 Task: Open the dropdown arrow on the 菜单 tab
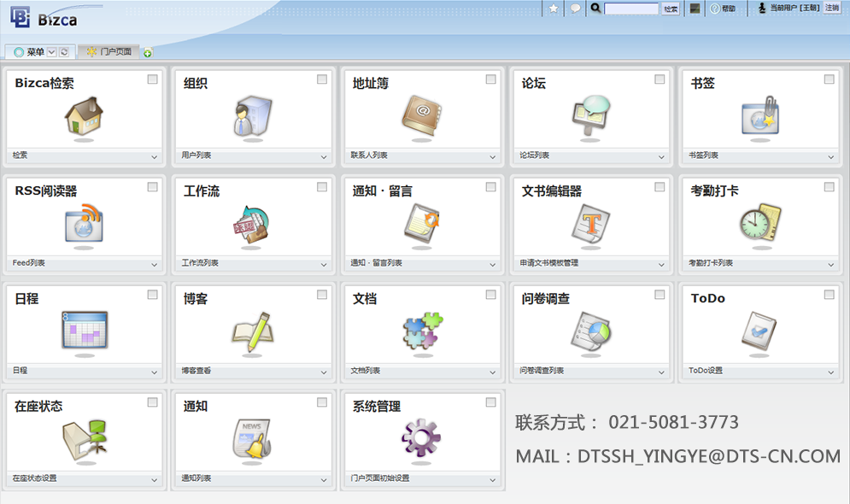coord(51,52)
